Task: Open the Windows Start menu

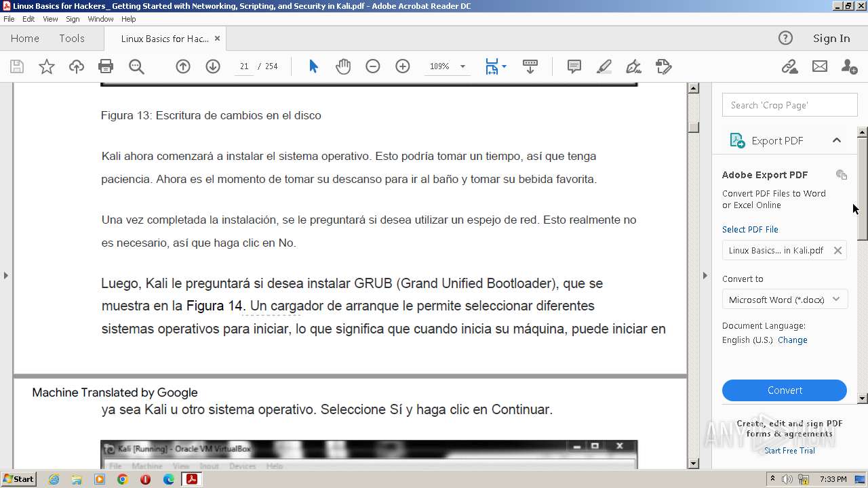Action: pyautogui.click(x=19, y=479)
